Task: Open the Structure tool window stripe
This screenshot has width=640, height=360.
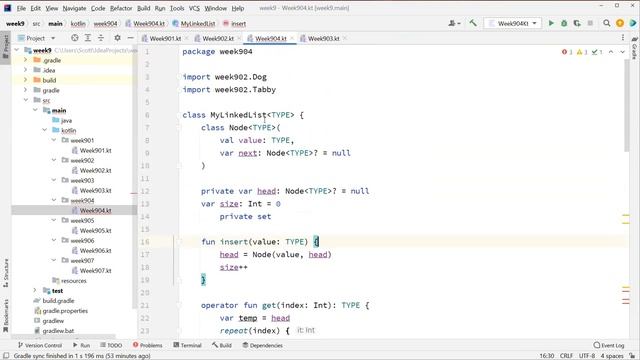Action: [6, 273]
